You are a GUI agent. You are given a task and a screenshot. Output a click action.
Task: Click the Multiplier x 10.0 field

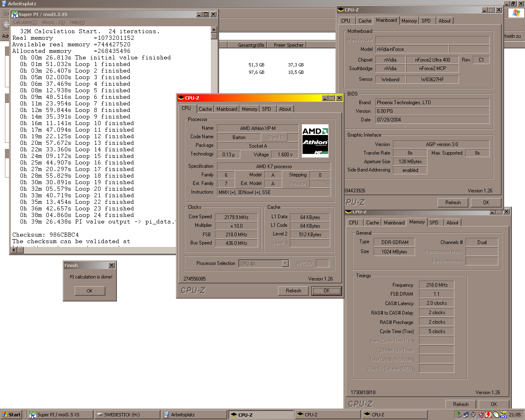(236, 226)
